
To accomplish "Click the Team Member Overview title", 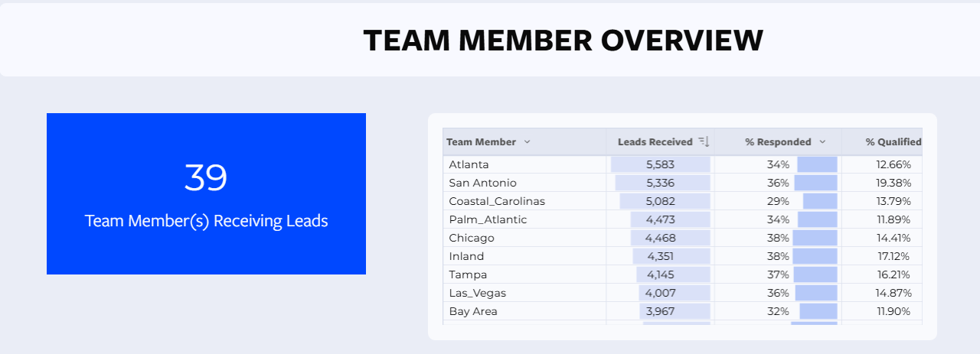I will [x=563, y=40].
